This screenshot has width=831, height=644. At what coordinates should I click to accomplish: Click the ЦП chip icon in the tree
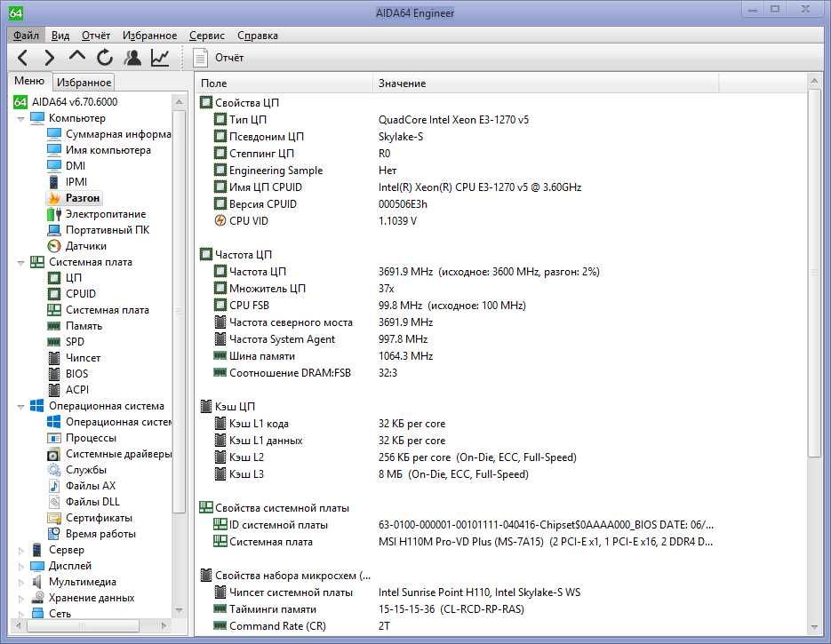(54, 277)
